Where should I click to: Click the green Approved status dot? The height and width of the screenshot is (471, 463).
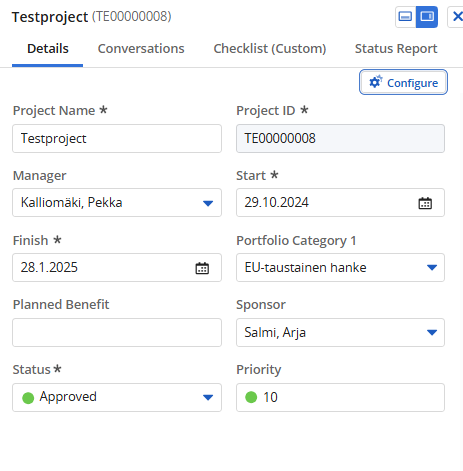point(28,398)
